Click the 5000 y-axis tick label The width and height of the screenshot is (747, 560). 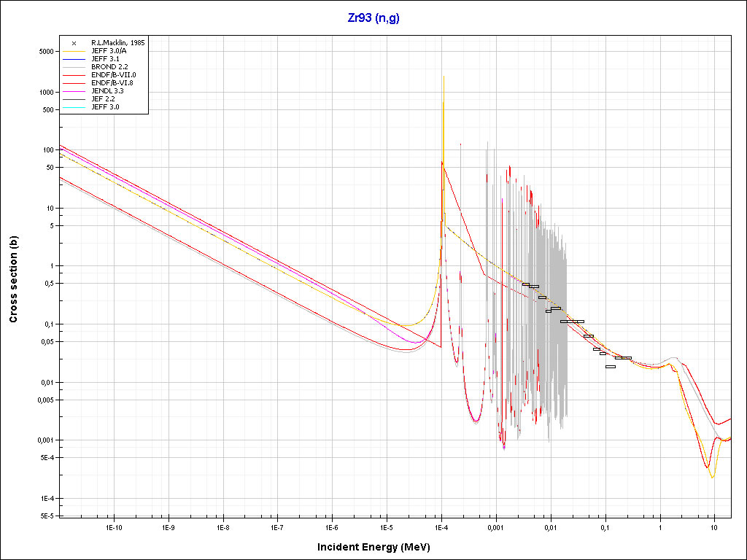coord(46,52)
